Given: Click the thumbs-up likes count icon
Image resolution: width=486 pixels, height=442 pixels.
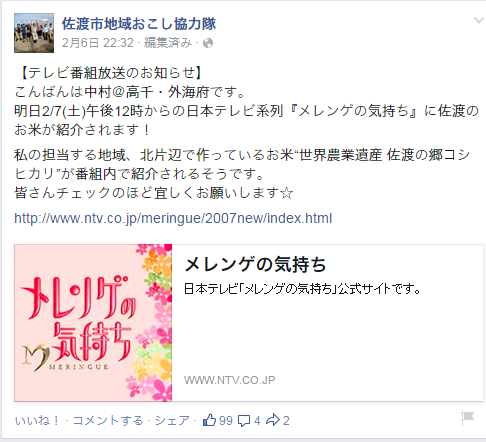Looking at the screenshot, I should point(209,420).
